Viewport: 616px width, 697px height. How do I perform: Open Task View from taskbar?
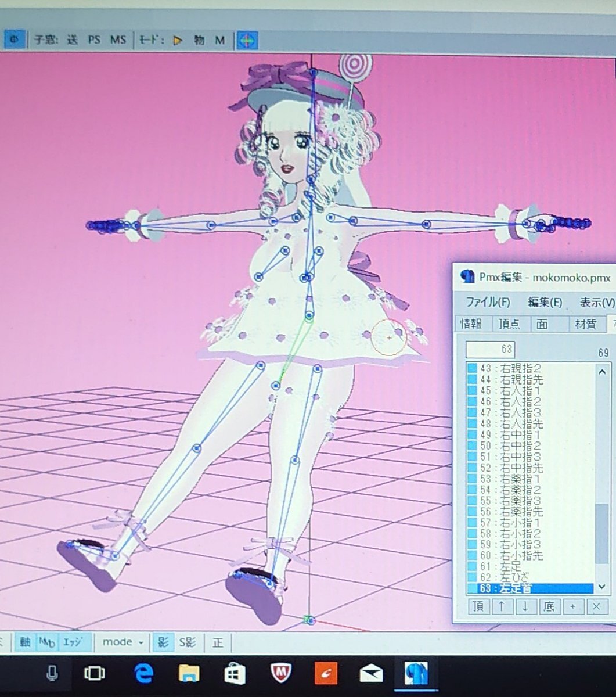[94, 674]
